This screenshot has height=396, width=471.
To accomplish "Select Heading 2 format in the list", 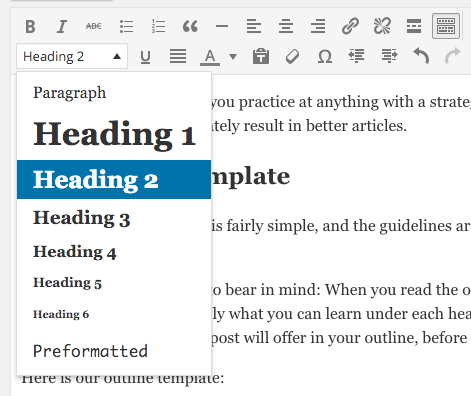I will click(x=114, y=179).
